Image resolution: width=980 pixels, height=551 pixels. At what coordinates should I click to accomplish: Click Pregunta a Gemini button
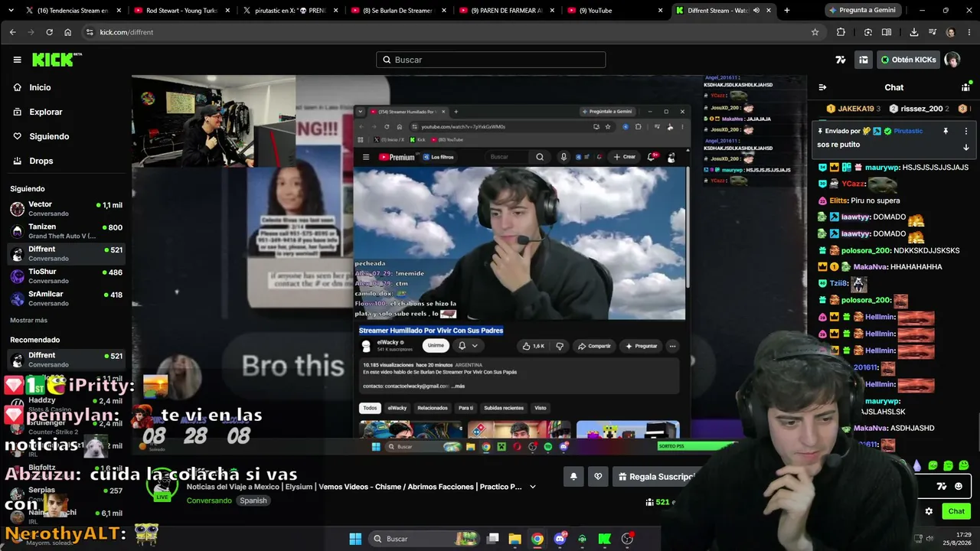[x=861, y=11]
